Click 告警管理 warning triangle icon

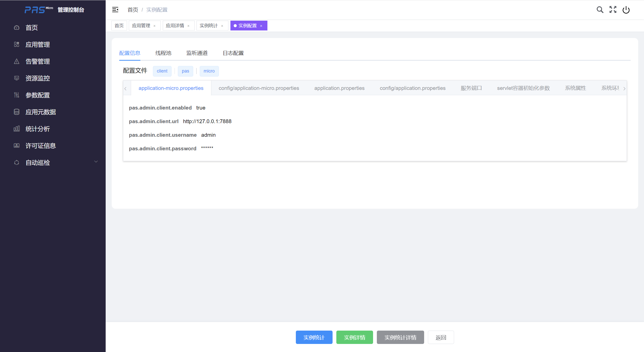[x=17, y=61]
